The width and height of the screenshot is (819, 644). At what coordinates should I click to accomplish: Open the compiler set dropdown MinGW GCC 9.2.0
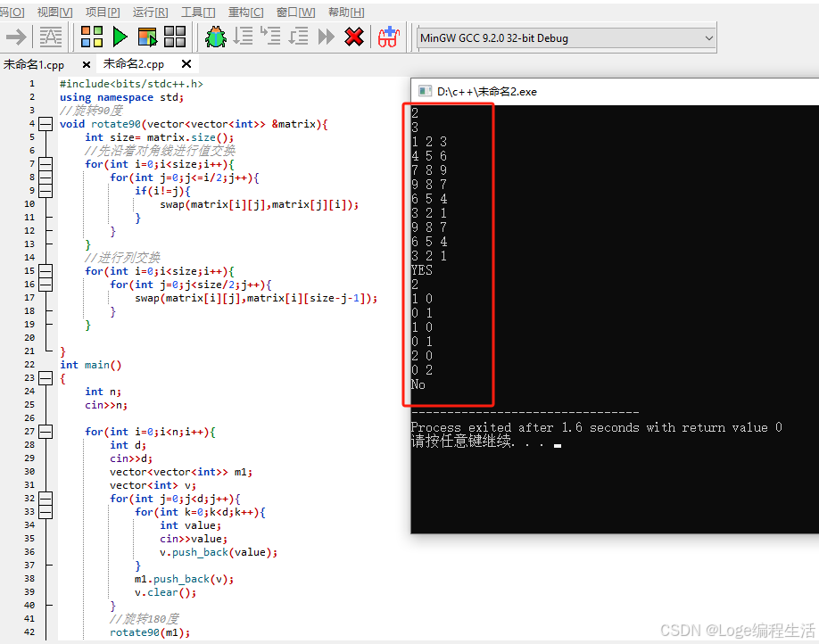click(x=567, y=38)
